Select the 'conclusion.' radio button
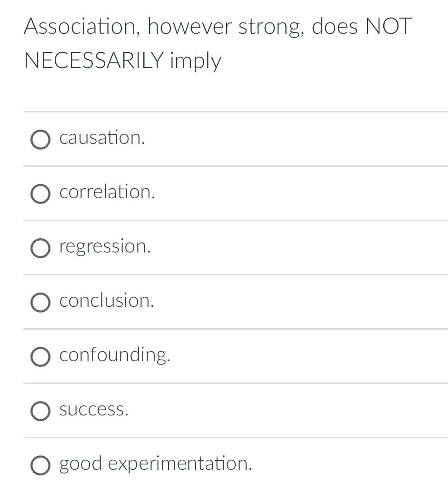Image resolution: width=448 pixels, height=485 pixels. 40,302
